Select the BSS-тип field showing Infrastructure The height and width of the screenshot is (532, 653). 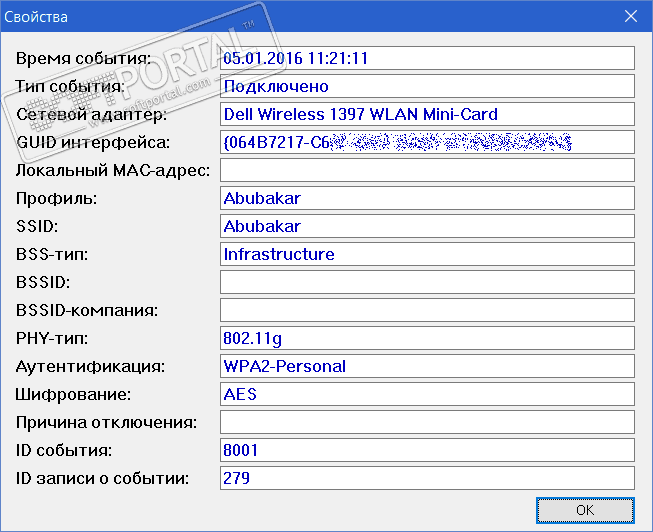(x=427, y=254)
